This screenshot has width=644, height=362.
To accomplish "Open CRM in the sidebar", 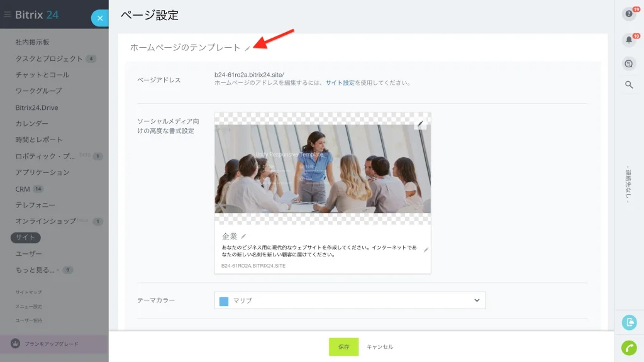I will tap(23, 189).
